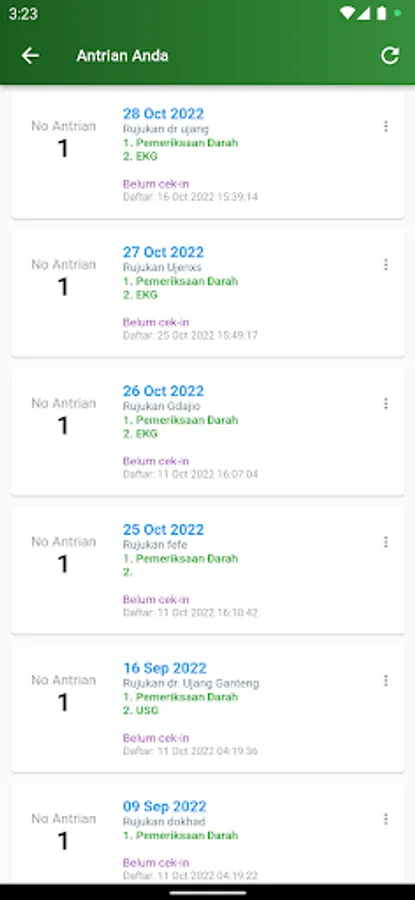Open options menu for 09 Sep 2022 queue
Viewport: 415px width, 900px height.
click(386, 819)
